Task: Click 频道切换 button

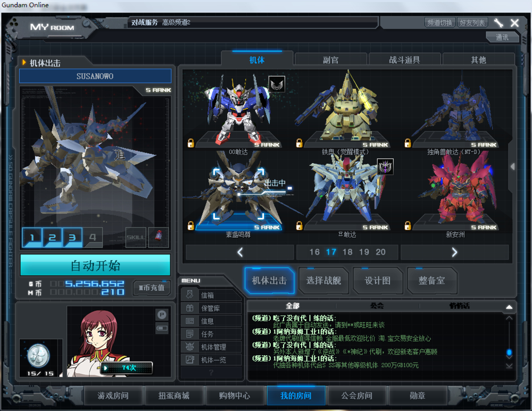Action: point(440,23)
